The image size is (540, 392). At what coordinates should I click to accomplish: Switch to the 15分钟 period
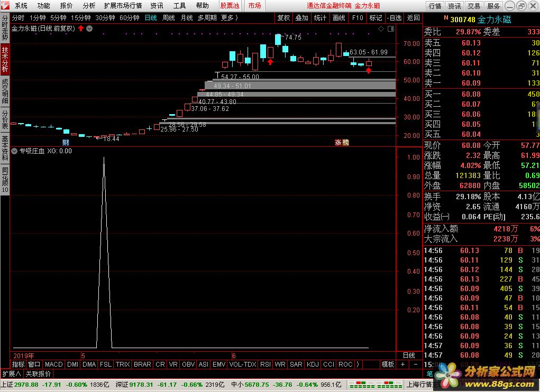[x=80, y=17]
